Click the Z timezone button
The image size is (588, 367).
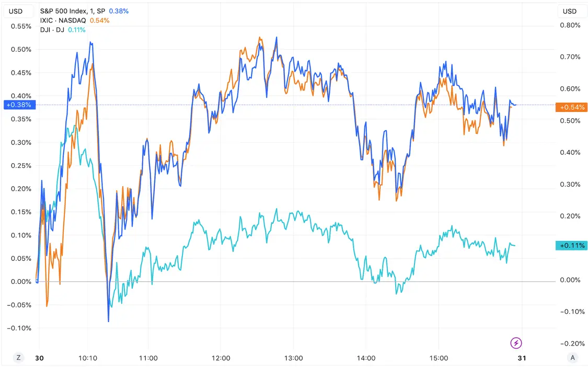click(19, 358)
